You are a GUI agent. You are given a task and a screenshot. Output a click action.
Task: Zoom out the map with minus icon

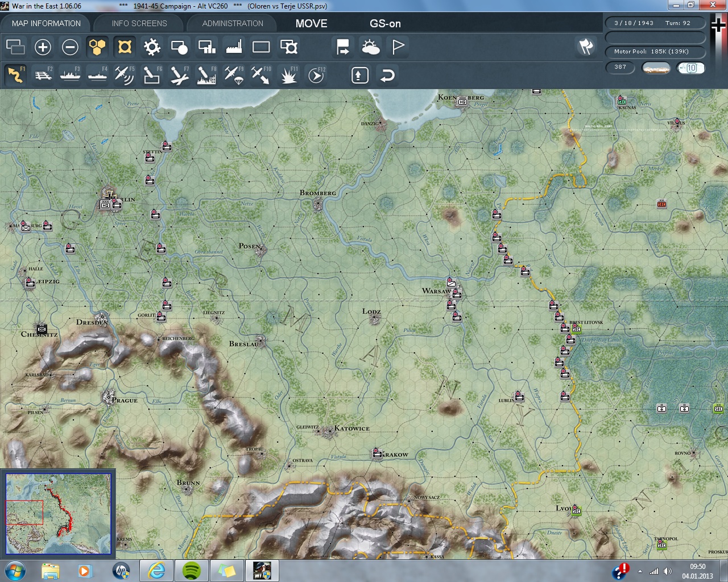[x=70, y=47]
